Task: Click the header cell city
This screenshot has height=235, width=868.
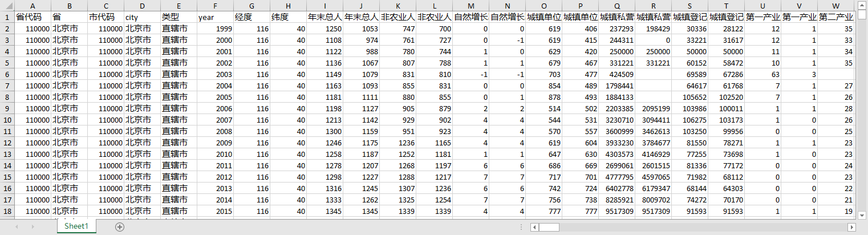Action: coord(142,17)
